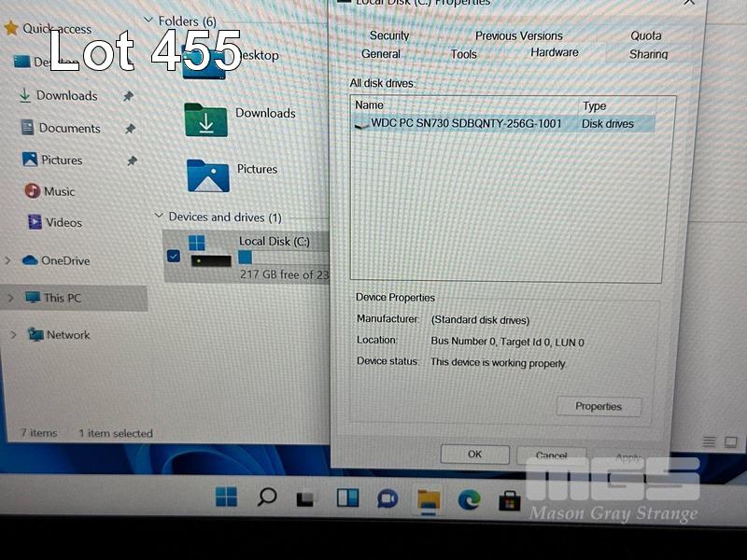Uncheck the Local Disk (C:) selection checkbox
Image resolution: width=747 pixels, height=560 pixels.
173,256
